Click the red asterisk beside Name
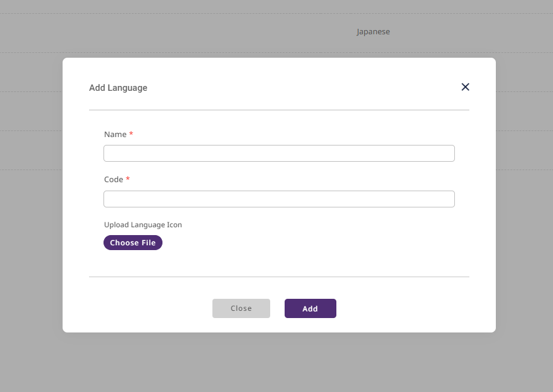Screen dimensions: 553x392 point(131,134)
